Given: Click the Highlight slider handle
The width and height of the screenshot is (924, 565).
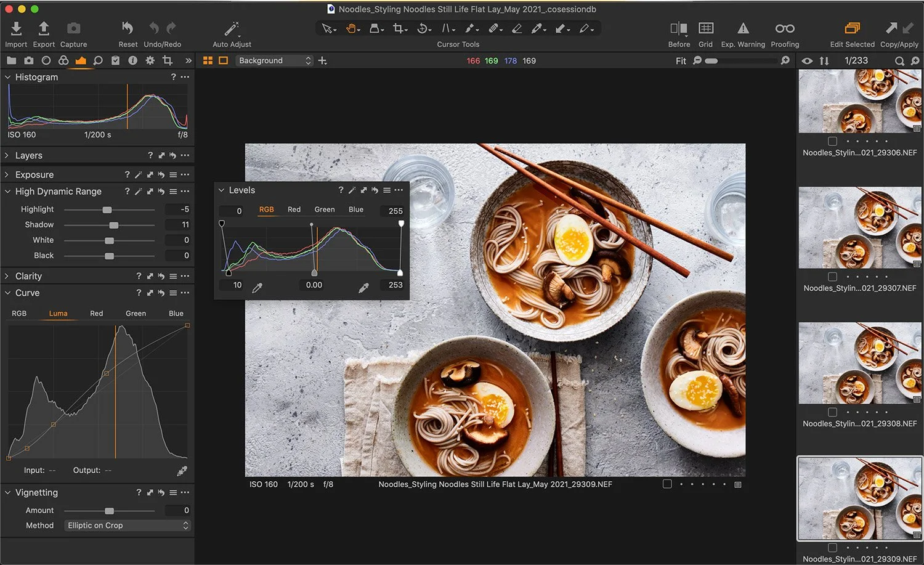Looking at the screenshot, I should click(107, 209).
